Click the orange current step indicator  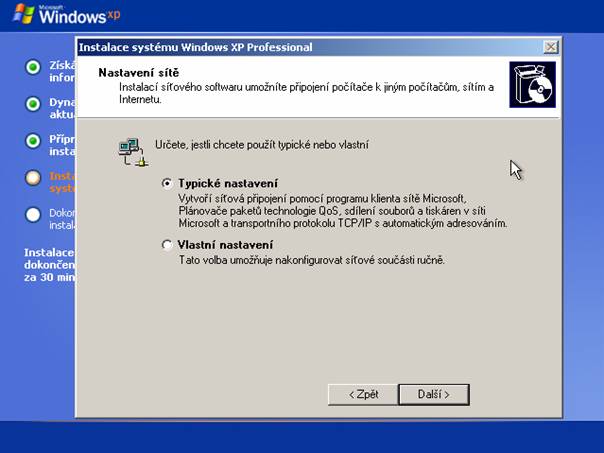coord(33,178)
